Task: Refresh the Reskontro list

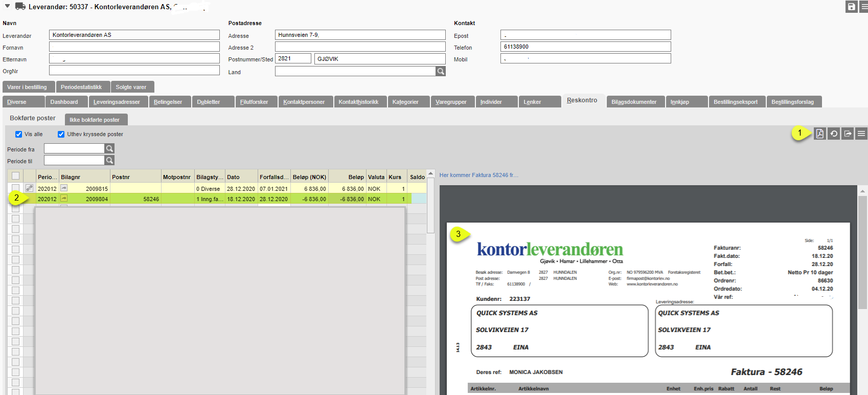Action: tap(834, 134)
